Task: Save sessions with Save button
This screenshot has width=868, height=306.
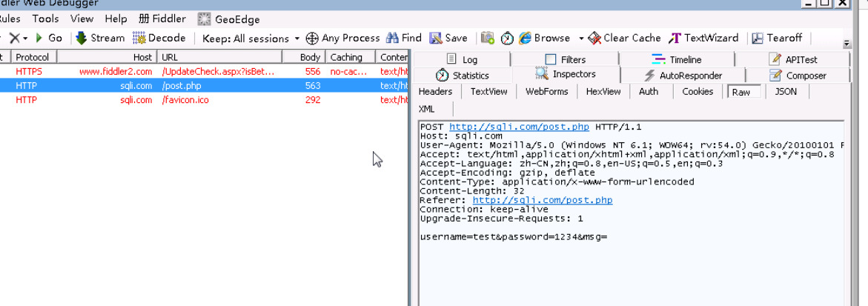Action: [x=448, y=39]
